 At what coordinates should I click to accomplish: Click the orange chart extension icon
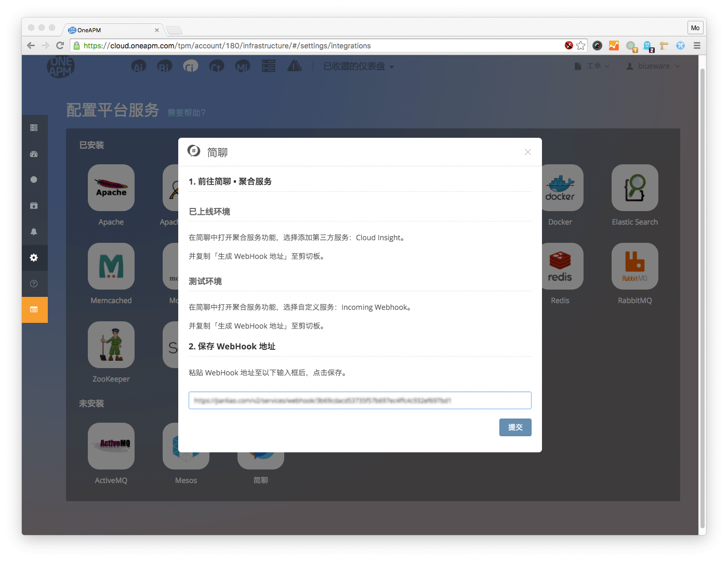(614, 46)
